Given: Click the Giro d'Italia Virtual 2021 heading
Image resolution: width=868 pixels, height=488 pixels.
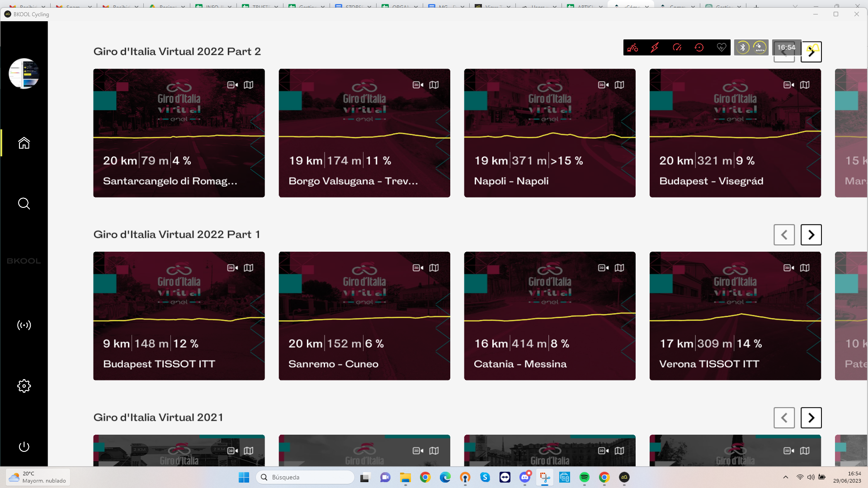Looking at the screenshot, I should [158, 418].
